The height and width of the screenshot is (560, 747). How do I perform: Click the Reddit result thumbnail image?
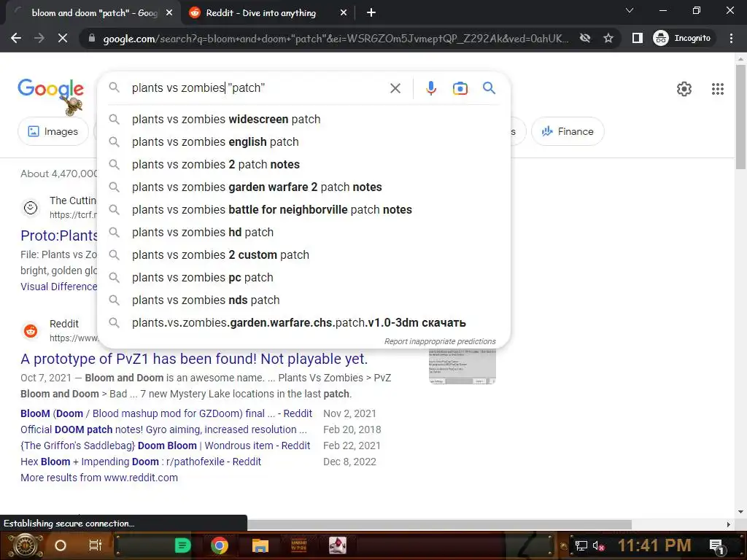tap(462, 366)
